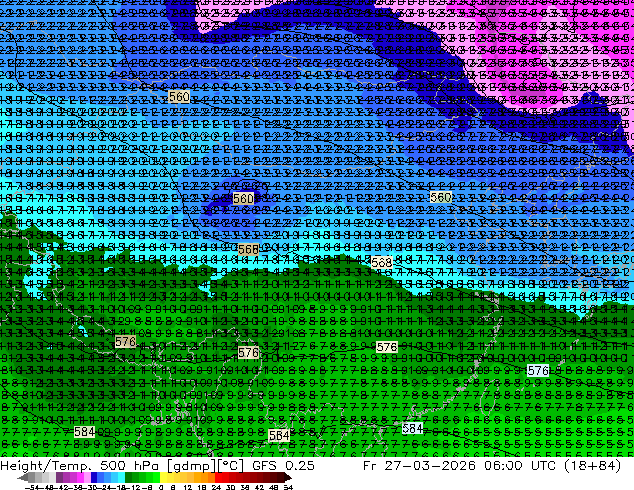This screenshot has width=634, height=490.
Task: Pick the yellow swatch in the temperature legend
Action: point(163,478)
